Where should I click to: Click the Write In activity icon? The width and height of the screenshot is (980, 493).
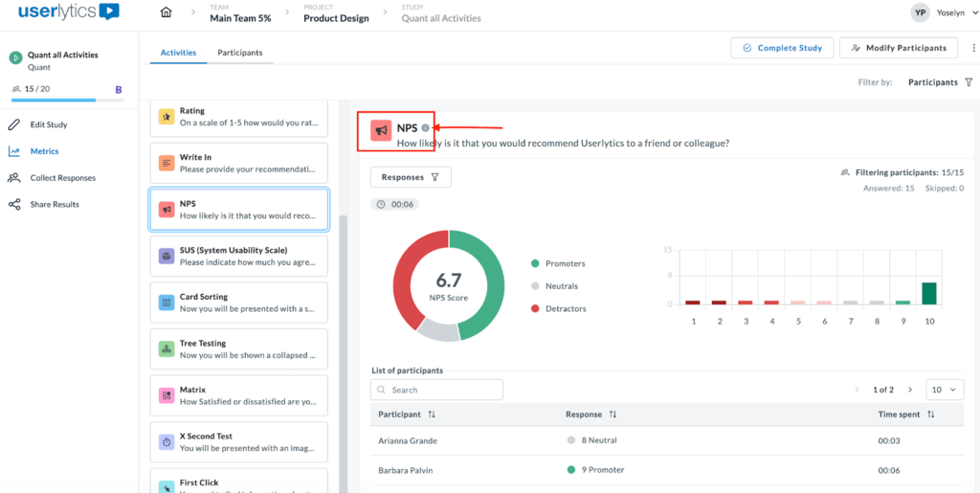tap(167, 163)
